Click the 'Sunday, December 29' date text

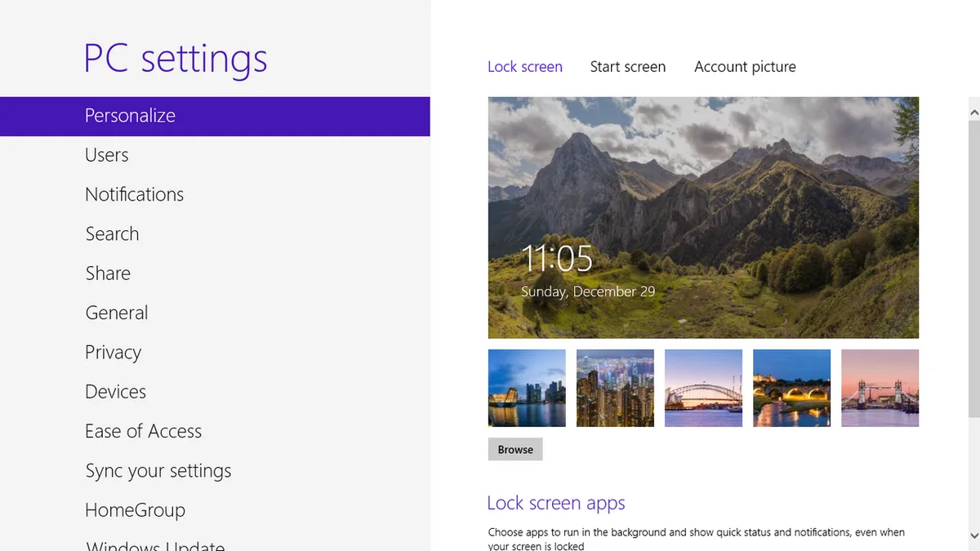[x=588, y=291]
